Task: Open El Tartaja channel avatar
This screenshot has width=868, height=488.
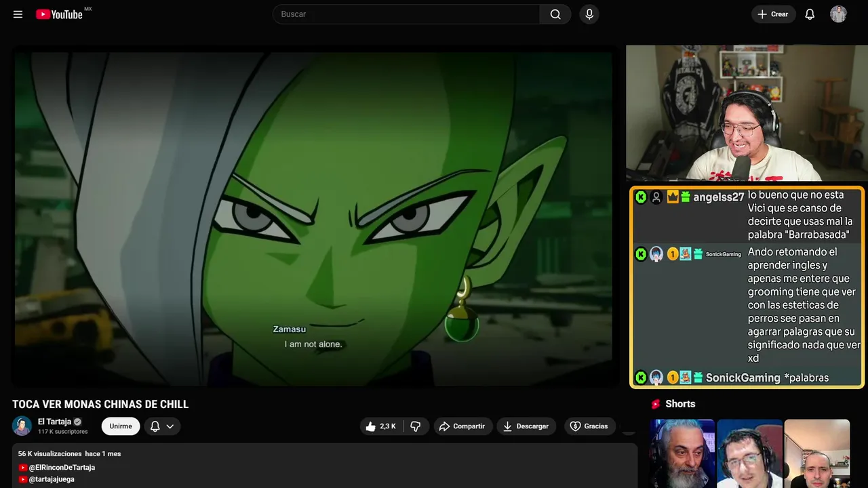Action: click(x=22, y=426)
